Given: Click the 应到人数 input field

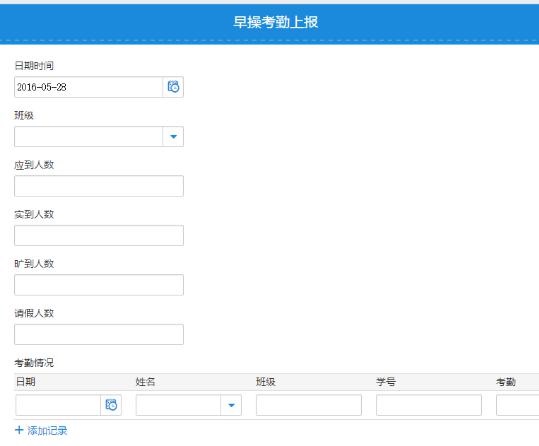Looking at the screenshot, I should pos(99,186).
